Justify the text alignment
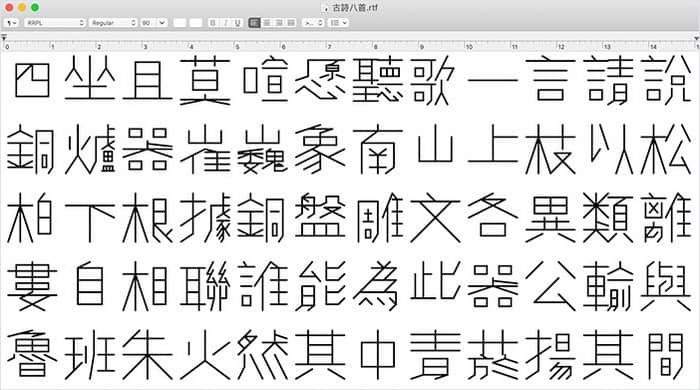 coord(291,22)
